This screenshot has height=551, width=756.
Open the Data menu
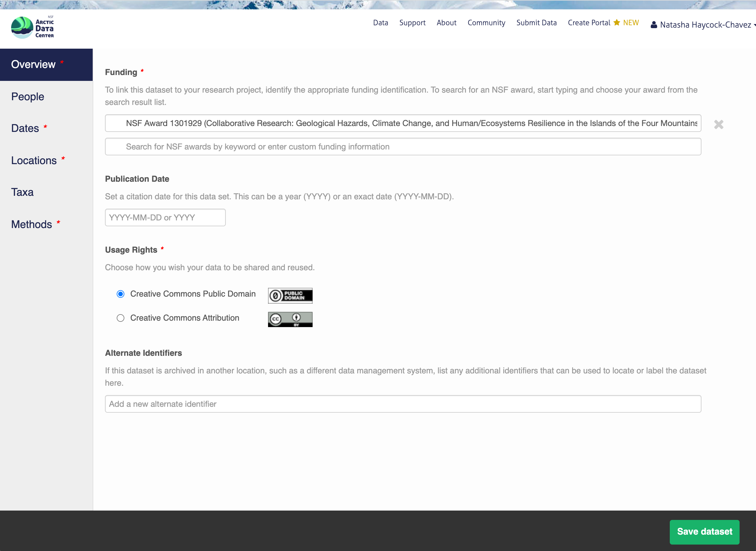[x=380, y=23]
